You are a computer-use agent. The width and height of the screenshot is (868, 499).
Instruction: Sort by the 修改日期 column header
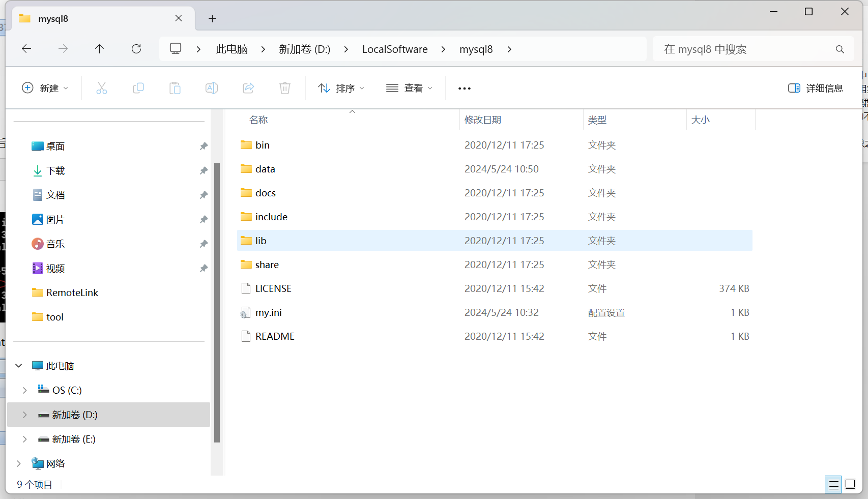483,120
